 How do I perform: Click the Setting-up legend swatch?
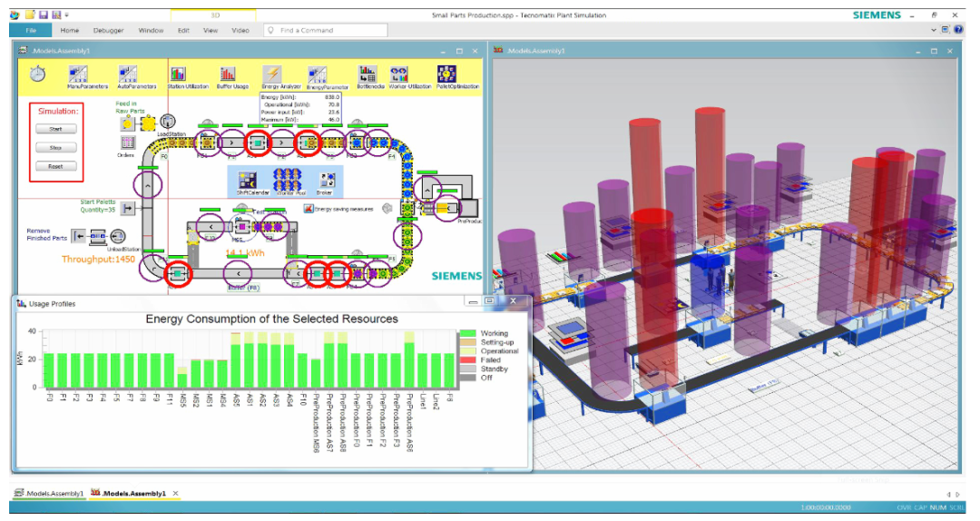point(467,342)
